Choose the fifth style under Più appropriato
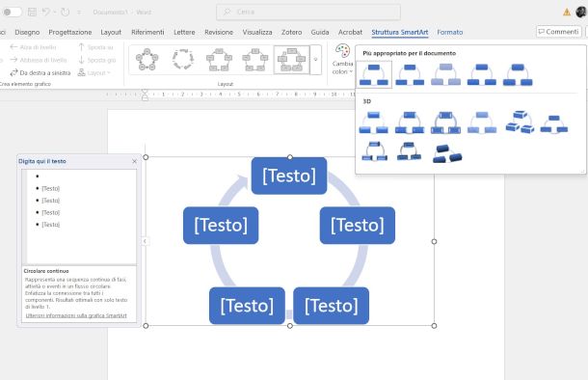Image resolution: width=588 pixels, height=380 pixels. (x=518, y=74)
